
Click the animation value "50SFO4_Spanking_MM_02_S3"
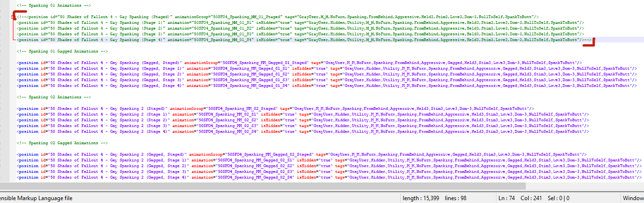[228, 126]
